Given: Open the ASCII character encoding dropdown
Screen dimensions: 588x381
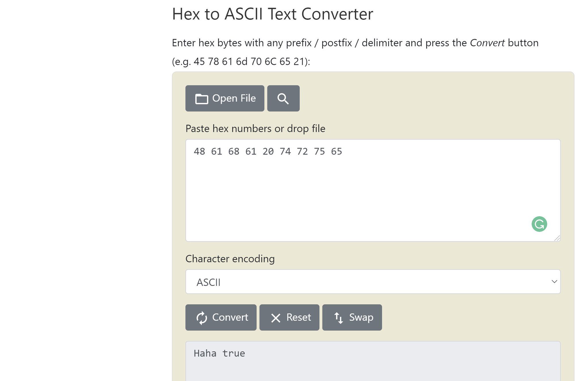Looking at the screenshot, I should click(373, 282).
